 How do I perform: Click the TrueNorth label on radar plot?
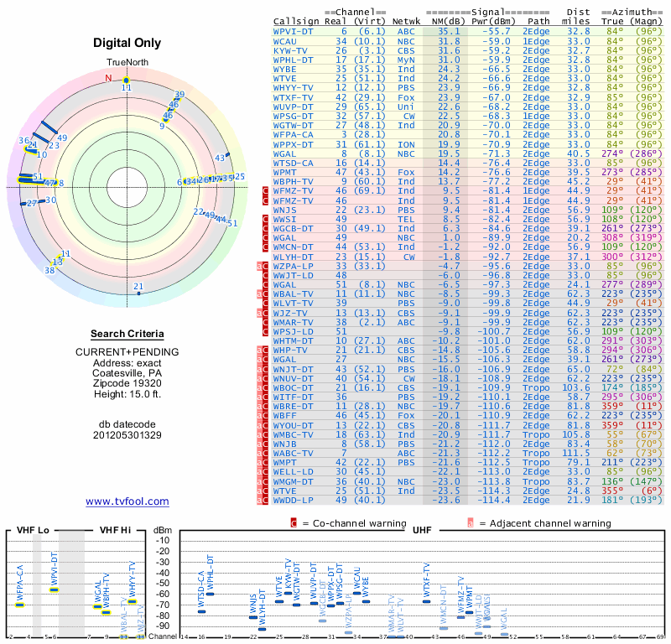coord(127,62)
